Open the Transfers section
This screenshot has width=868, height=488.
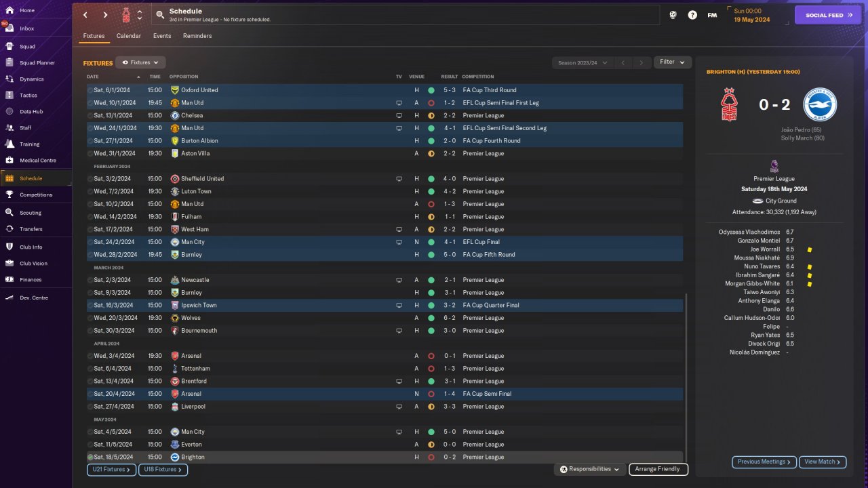point(31,229)
